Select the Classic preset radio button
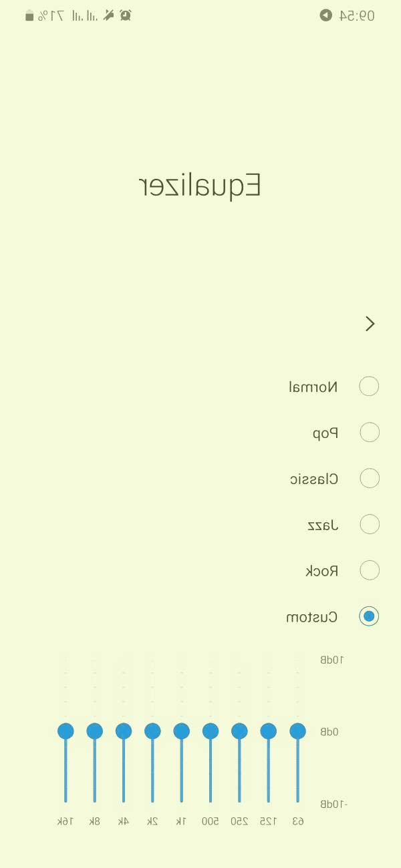 369,479
